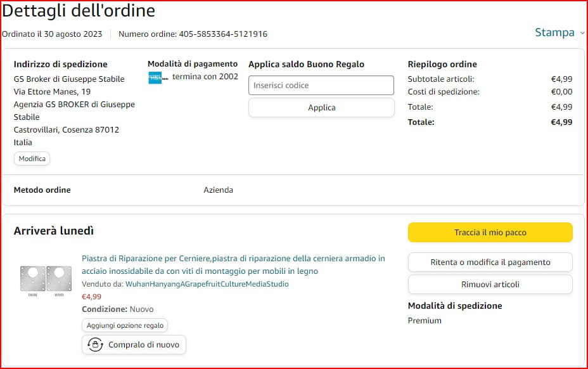Click the Condizione: Nuovo text
The height and width of the screenshot is (369, 588).
click(118, 309)
